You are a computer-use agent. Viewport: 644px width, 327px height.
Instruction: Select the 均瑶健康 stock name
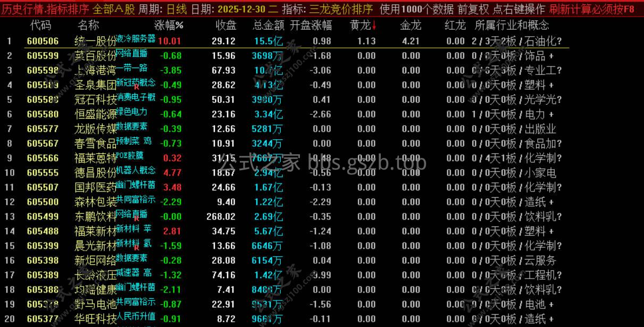(96, 290)
